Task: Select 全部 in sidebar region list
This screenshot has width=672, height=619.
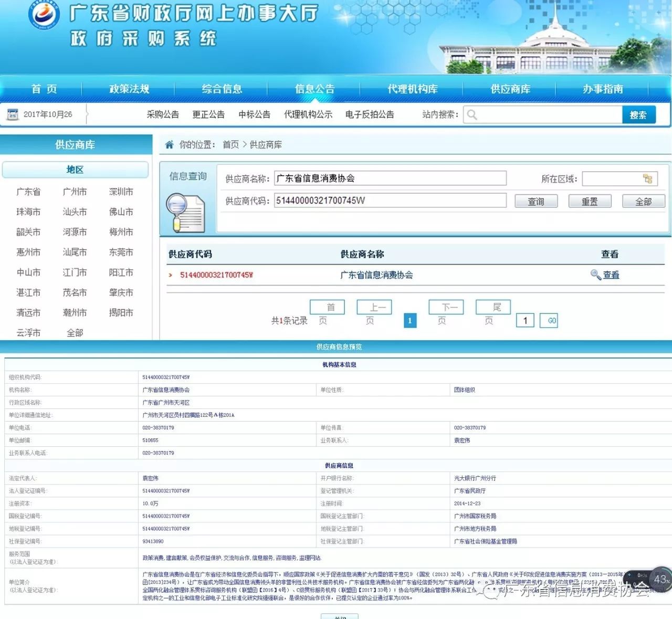Action: click(x=75, y=333)
